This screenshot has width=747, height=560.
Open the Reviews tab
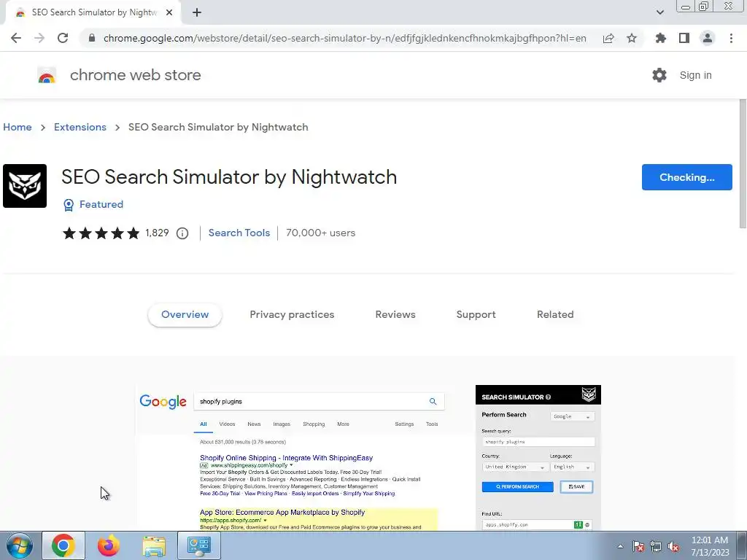coord(395,315)
